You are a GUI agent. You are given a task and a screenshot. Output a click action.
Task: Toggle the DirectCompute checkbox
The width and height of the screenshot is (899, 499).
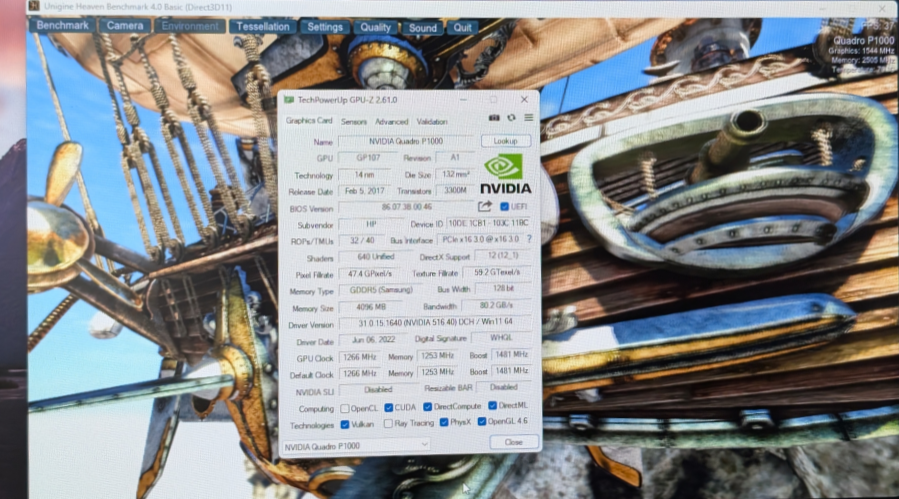[427, 407]
